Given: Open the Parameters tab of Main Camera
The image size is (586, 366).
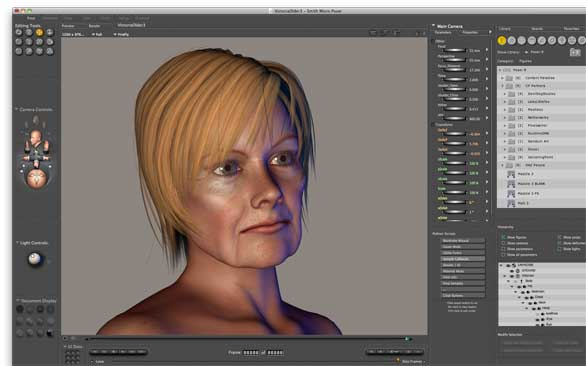Looking at the screenshot, I should tap(443, 33).
